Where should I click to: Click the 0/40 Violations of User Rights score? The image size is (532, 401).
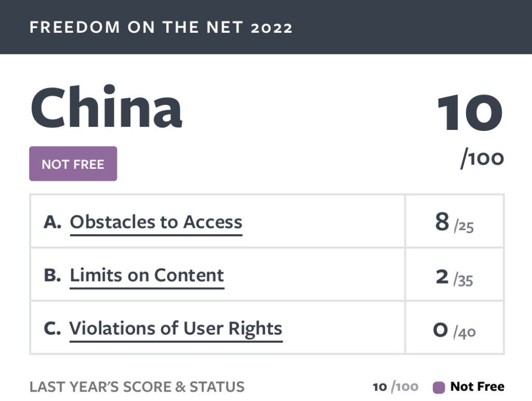(454, 330)
